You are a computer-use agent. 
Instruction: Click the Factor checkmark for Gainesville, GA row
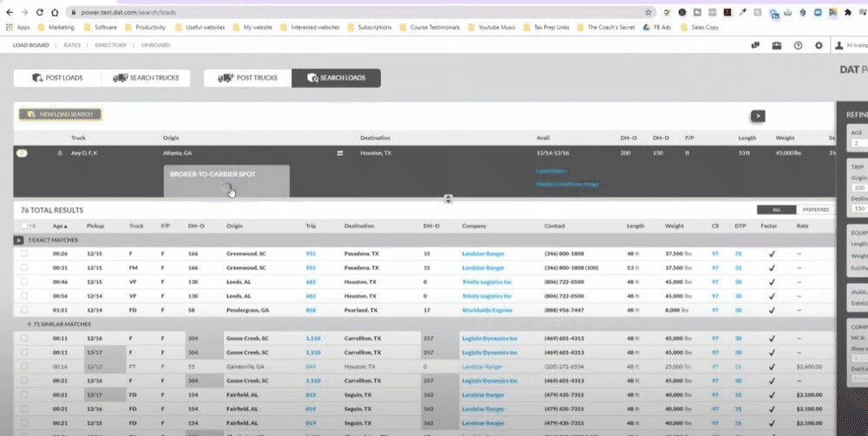pos(772,367)
